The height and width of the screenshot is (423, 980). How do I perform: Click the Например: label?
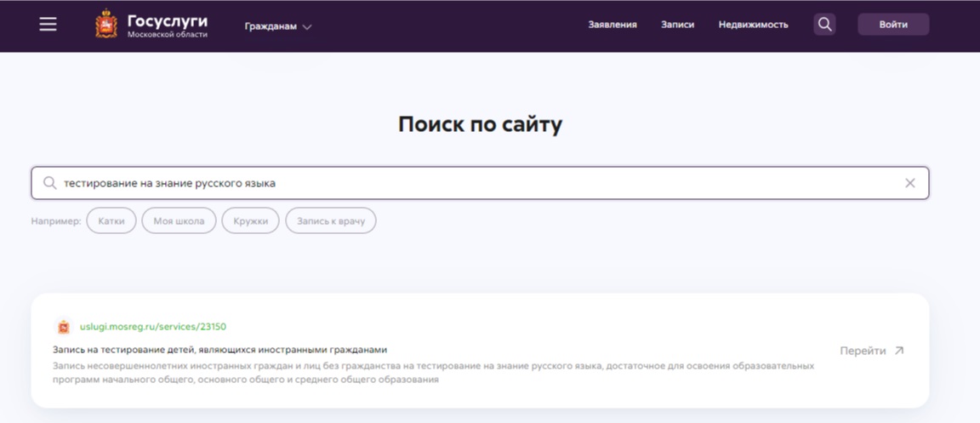(x=56, y=221)
